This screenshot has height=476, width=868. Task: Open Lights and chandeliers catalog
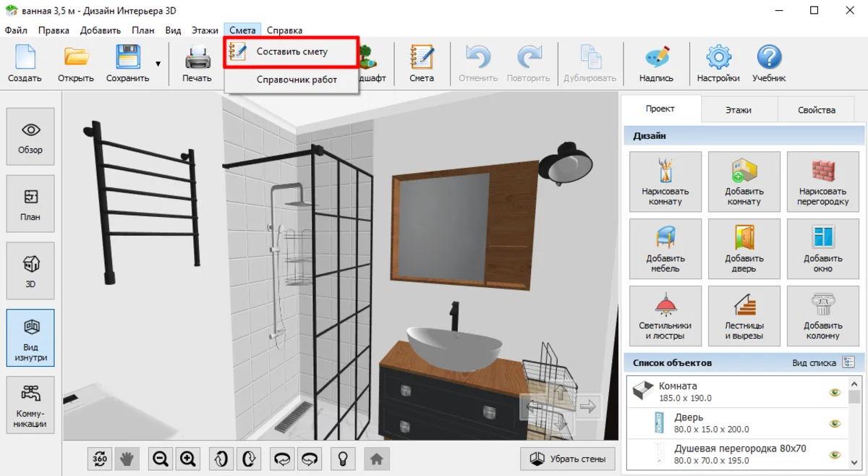[x=665, y=315]
